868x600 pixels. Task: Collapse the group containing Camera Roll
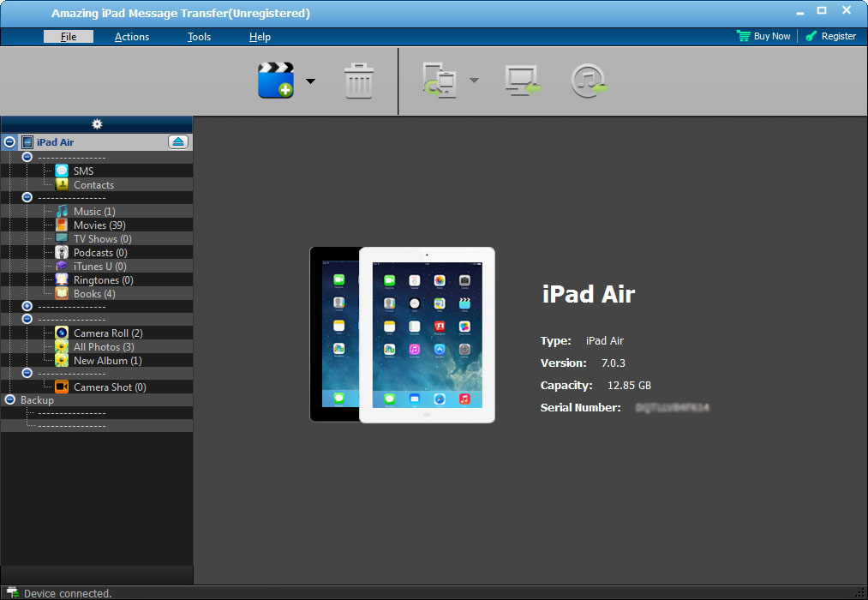pos(27,320)
